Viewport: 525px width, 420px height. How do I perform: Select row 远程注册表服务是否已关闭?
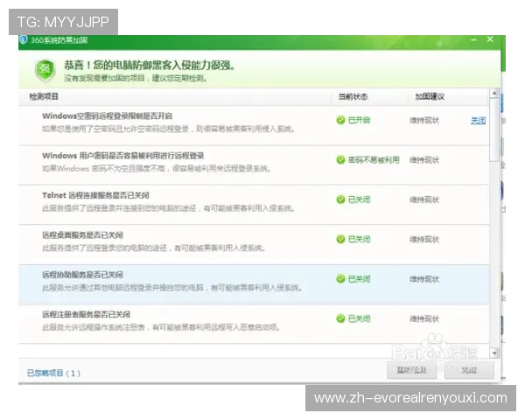click(x=254, y=324)
